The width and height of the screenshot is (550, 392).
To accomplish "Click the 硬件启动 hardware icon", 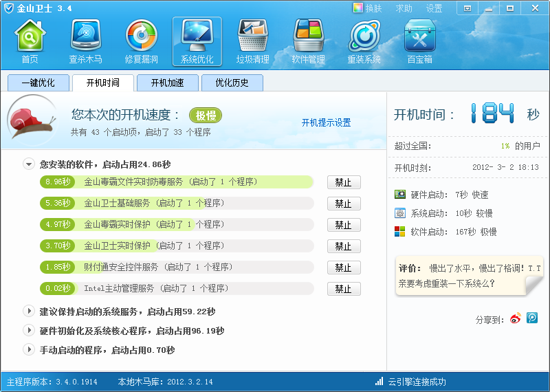I will point(400,195).
